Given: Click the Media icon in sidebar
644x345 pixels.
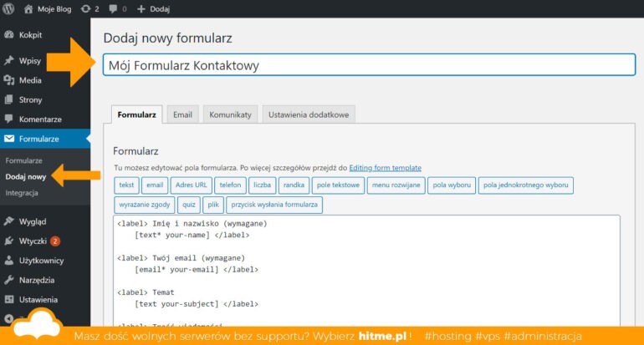Looking at the screenshot, I should pyautogui.click(x=9, y=80).
